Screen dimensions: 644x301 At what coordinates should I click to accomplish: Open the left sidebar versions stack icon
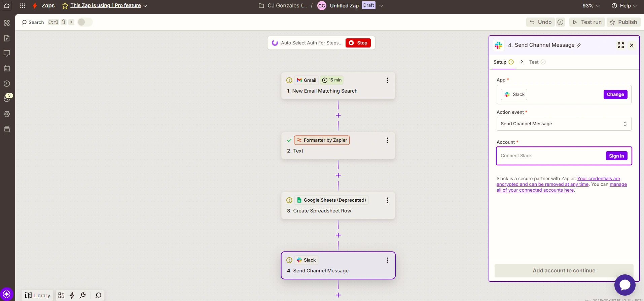(x=7, y=129)
